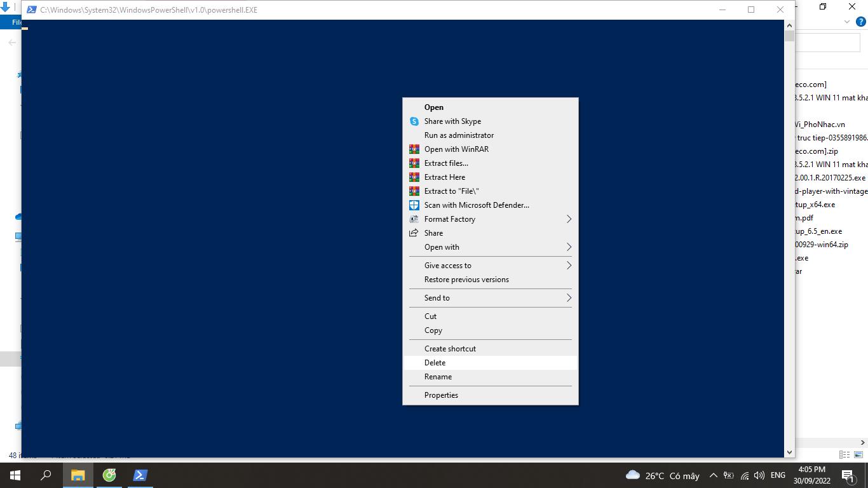Select Delete from the context menu

coord(435,363)
